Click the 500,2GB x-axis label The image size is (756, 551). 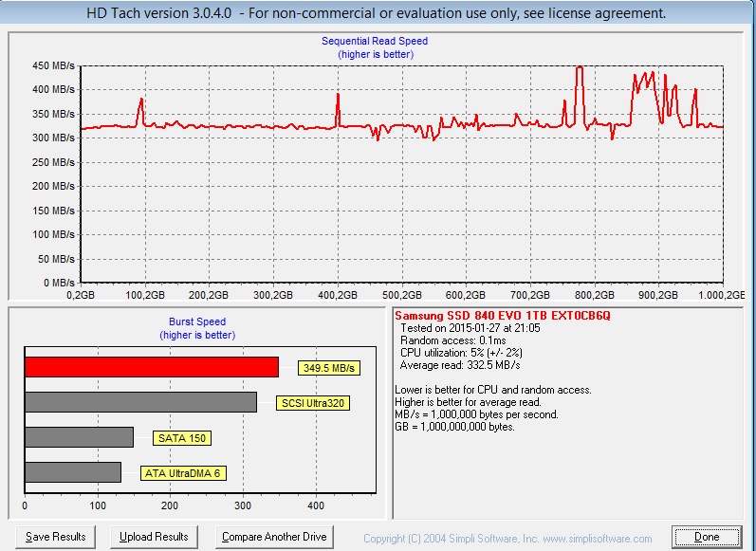[x=402, y=295]
